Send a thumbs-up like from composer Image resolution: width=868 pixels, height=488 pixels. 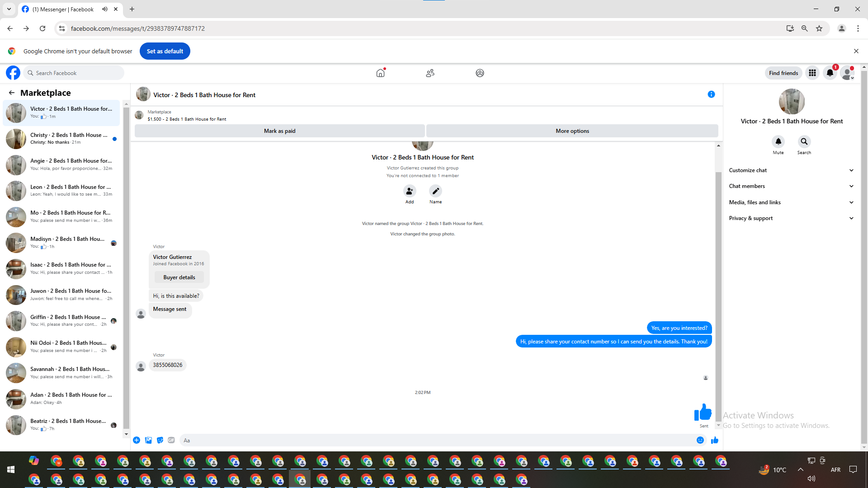point(715,440)
